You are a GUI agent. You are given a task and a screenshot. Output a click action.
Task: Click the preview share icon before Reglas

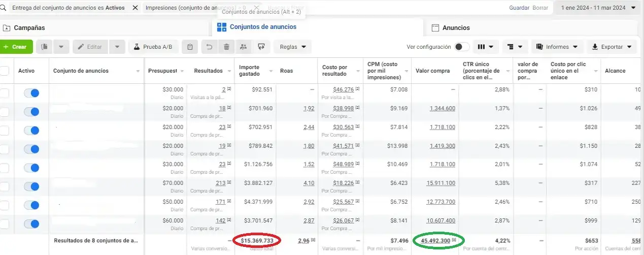click(x=261, y=47)
